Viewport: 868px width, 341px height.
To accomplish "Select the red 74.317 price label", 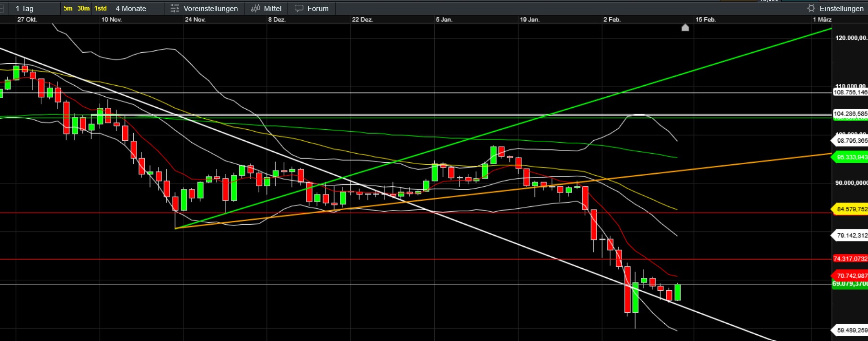I will click(850, 259).
